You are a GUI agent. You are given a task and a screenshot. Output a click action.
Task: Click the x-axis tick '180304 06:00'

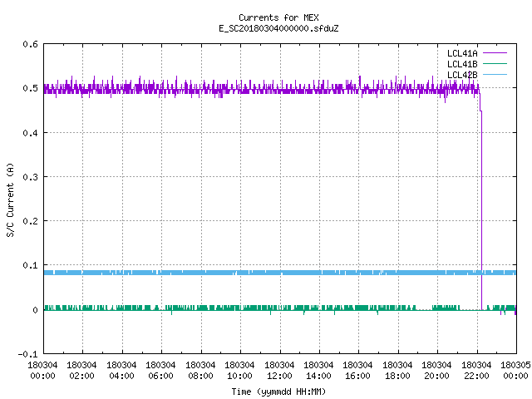161,371
